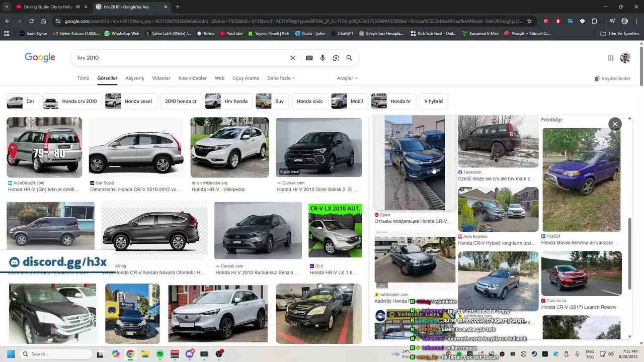This screenshot has width=644, height=362.
Task: Switch to Videolar tab
Action: pyautogui.click(x=161, y=78)
